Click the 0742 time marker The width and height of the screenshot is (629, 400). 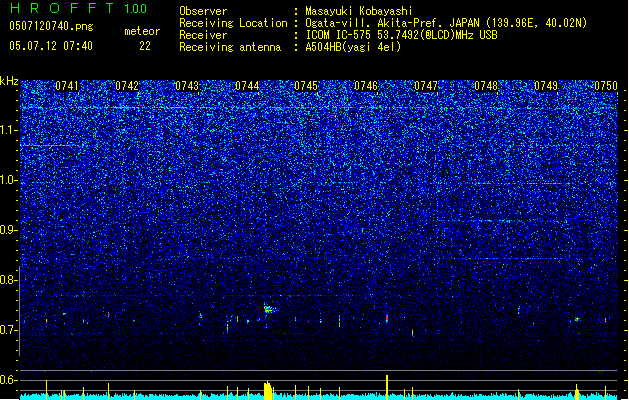coord(127,86)
